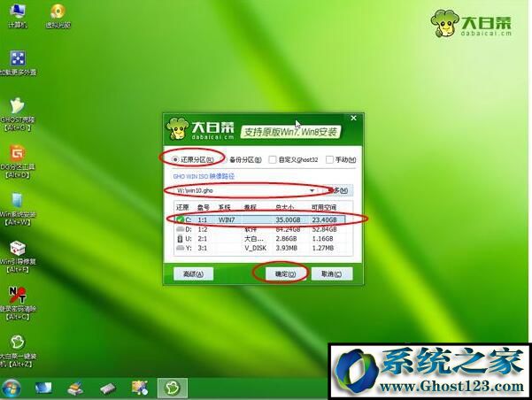Viewport: 532px width, 400px height.
Task: Click the blue monitor icon in taskbar
Action: pos(43,388)
